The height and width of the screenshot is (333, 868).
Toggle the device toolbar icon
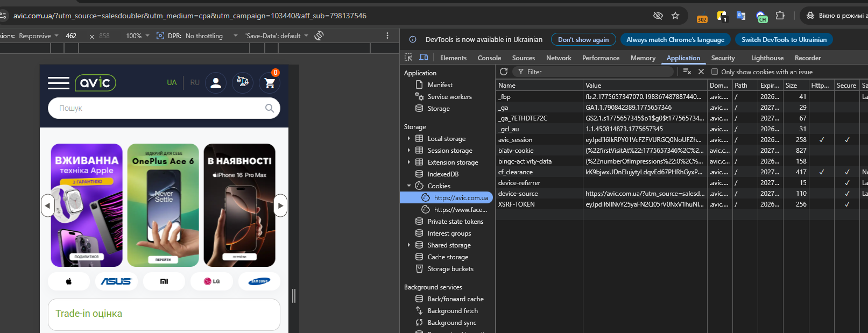pyautogui.click(x=424, y=58)
